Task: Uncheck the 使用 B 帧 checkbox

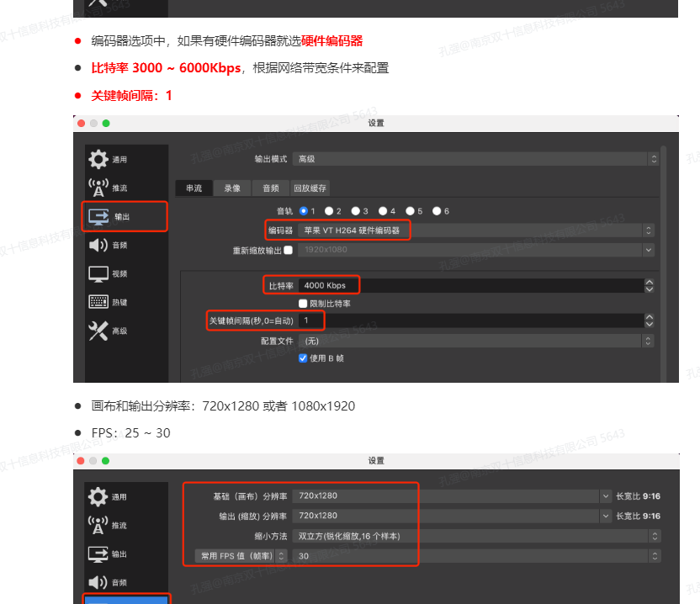Action: [x=303, y=357]
